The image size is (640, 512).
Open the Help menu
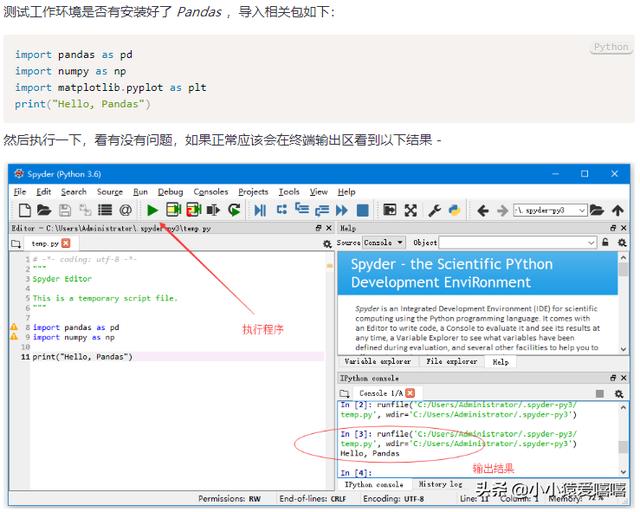pyautogui.click(x=347, y=192)
